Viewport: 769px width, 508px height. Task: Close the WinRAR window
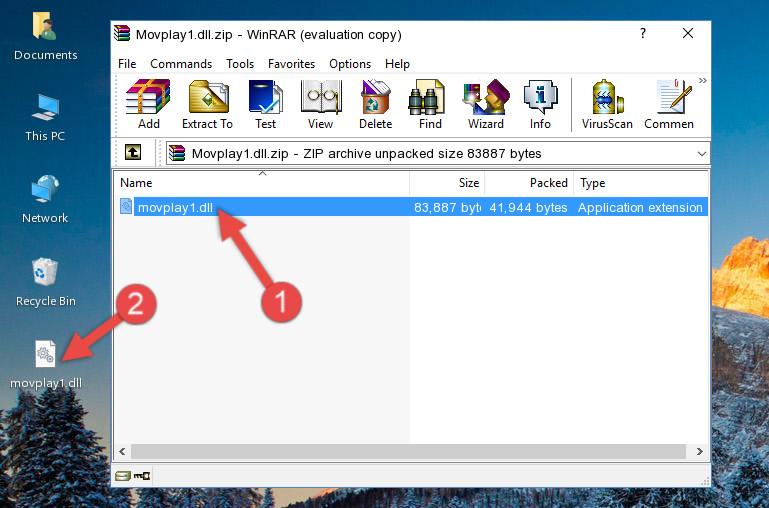click(x=688, y=33)
